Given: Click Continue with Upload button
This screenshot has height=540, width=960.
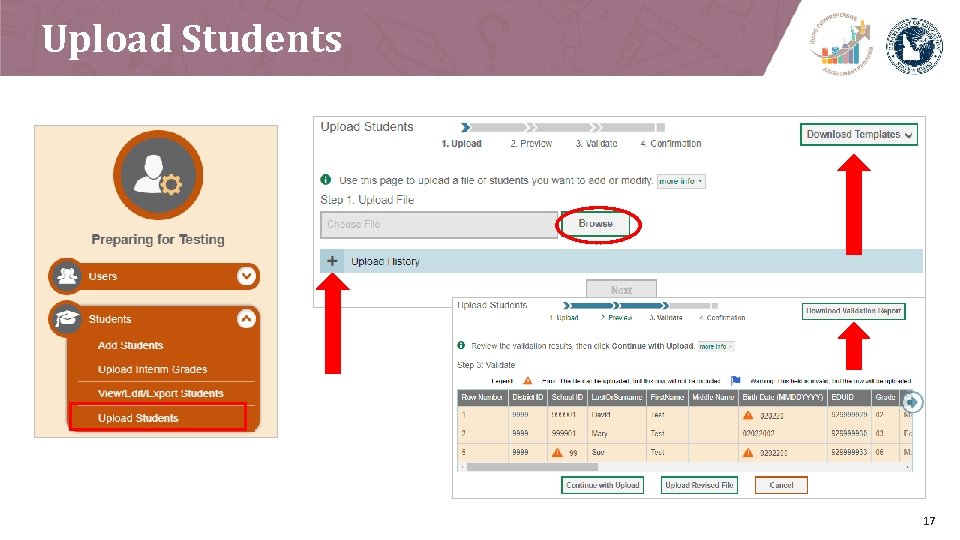Looking at the screenshot, I should (x=602, y=485).
